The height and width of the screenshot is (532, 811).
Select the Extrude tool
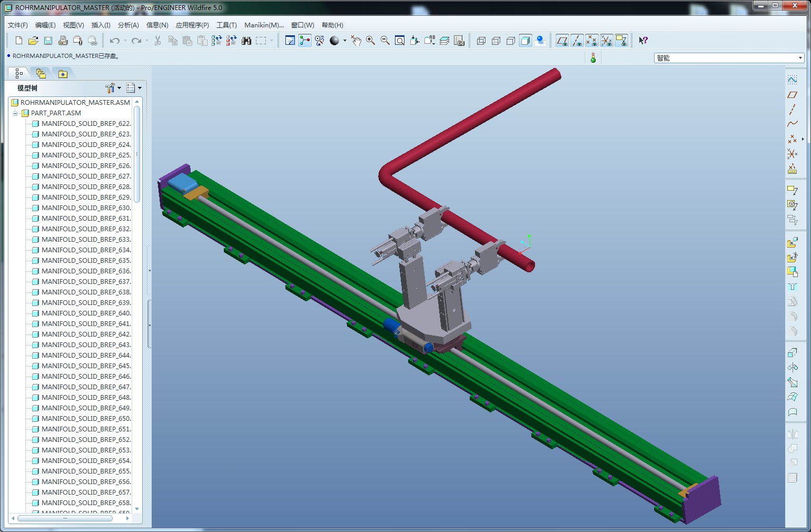point(793,352)
